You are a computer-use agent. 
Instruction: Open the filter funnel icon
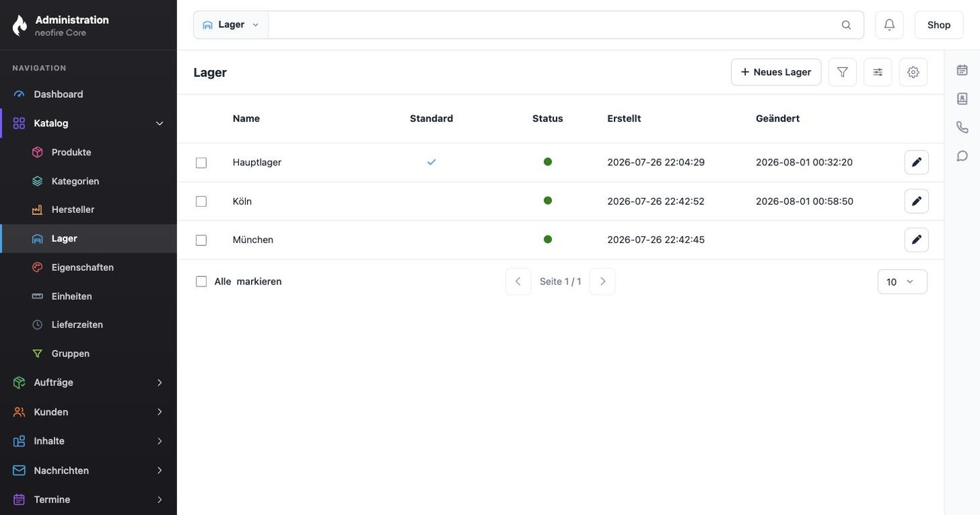pos(843,72)
